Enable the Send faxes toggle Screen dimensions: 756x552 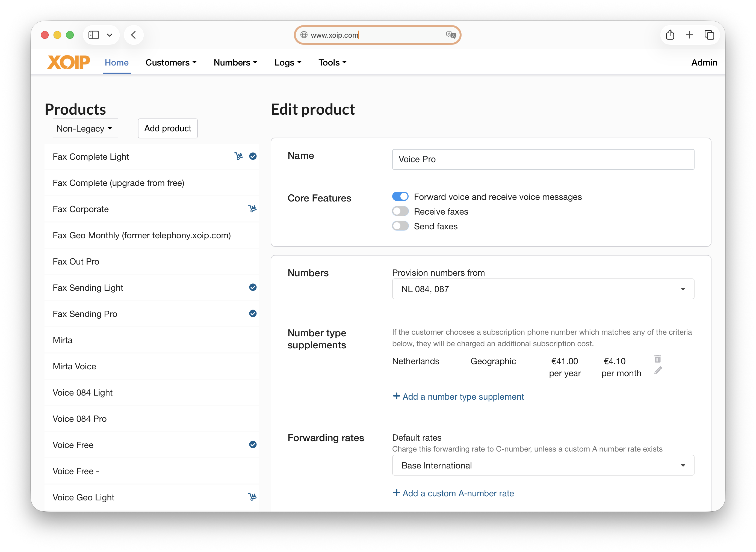tap(400, 226)
